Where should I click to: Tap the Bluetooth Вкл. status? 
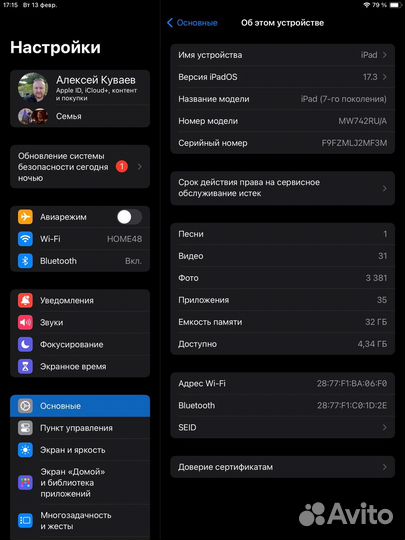[133, 261]
